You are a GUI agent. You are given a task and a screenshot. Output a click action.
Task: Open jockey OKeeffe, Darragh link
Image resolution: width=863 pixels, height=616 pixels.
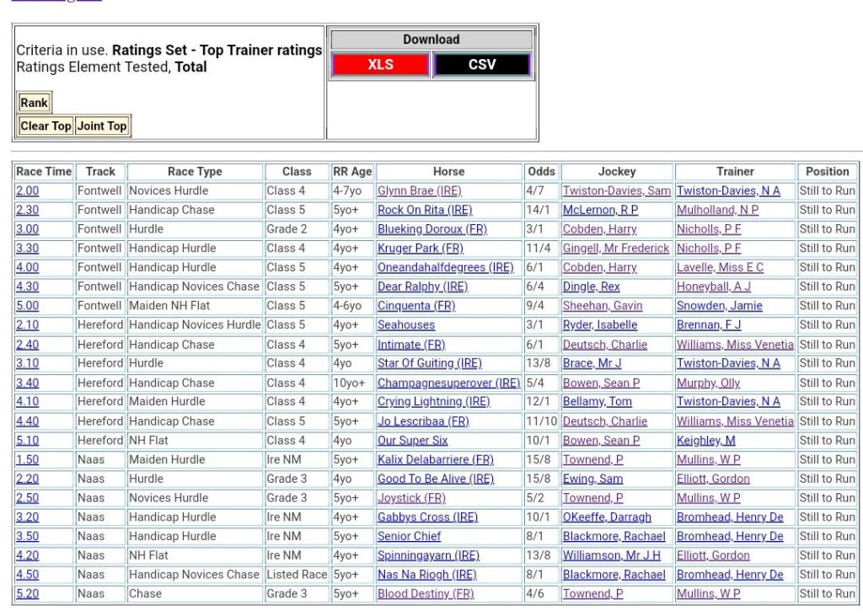pos(607,517)
